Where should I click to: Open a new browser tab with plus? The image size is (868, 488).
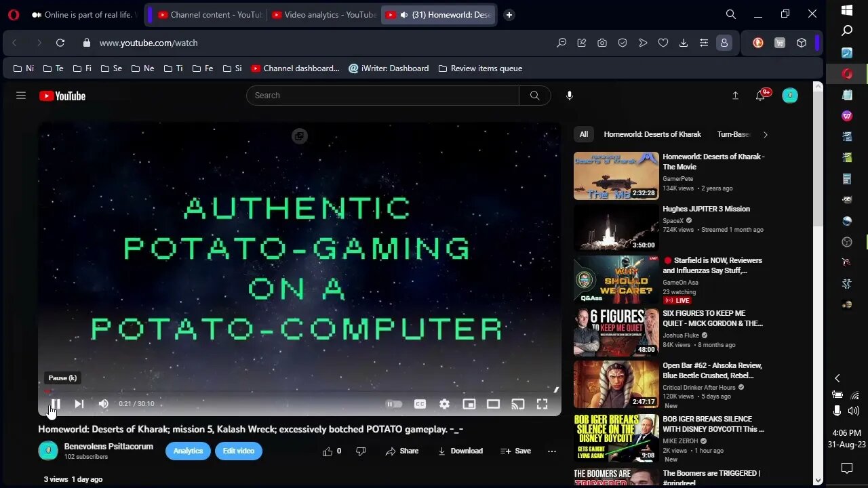point(509,15)
